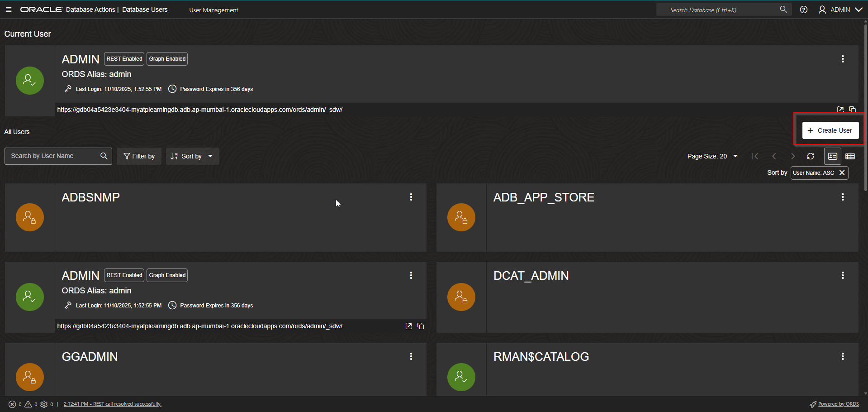Image resolution: width=868 pixels, height=412 pixels.
Task: Click the Search by User Name field
Action: [53, 156]
